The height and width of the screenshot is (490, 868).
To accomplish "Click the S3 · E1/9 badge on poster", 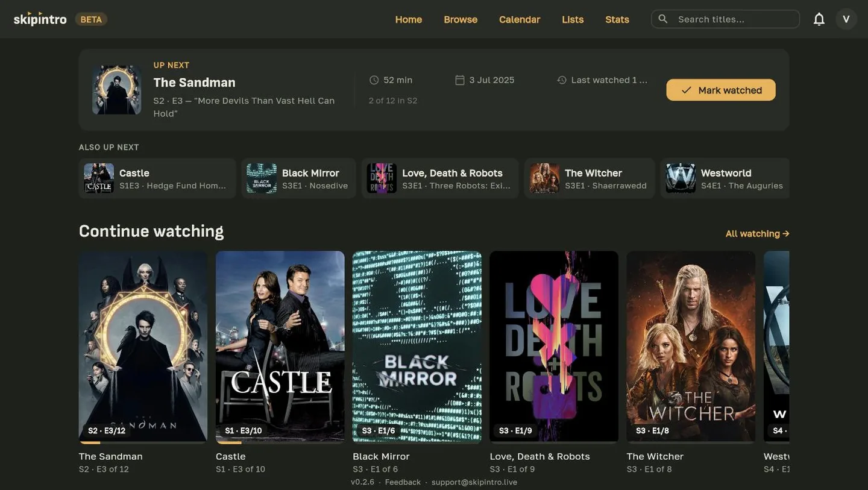I will coord(515,430).
